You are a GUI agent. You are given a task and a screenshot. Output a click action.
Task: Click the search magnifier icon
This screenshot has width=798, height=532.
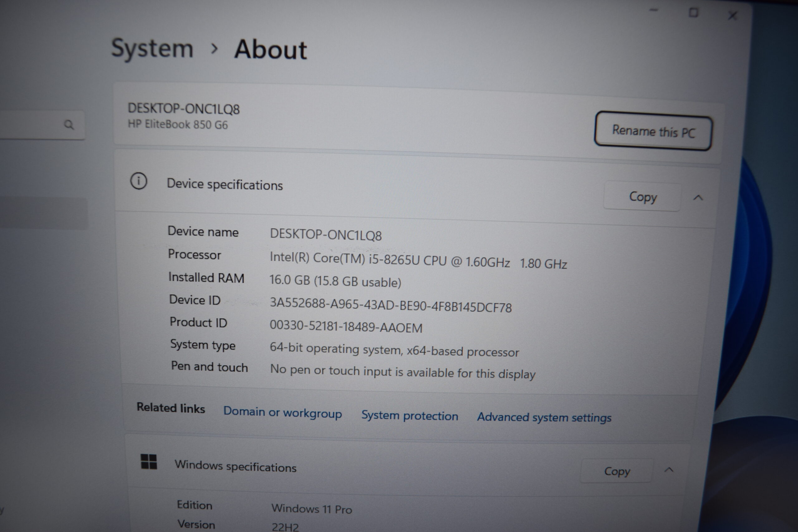pos(69,125)
